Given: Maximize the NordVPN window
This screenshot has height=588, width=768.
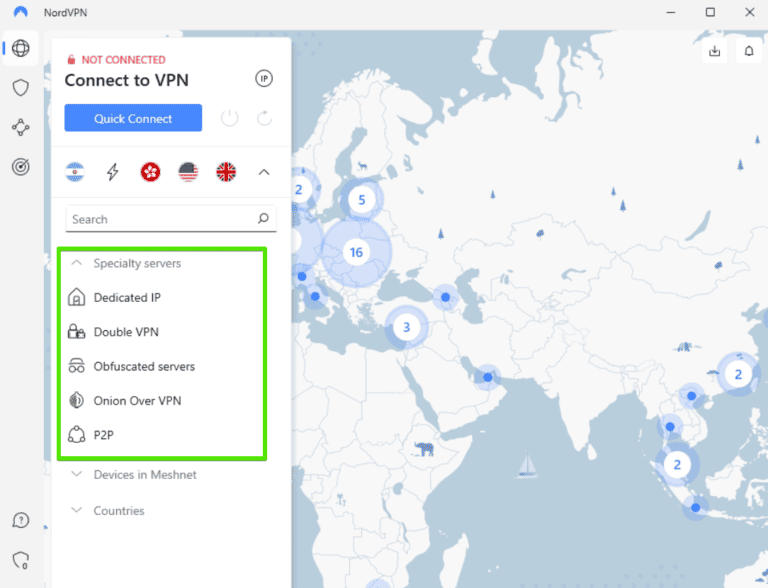Looking at the screenshot, I should 710,12.
